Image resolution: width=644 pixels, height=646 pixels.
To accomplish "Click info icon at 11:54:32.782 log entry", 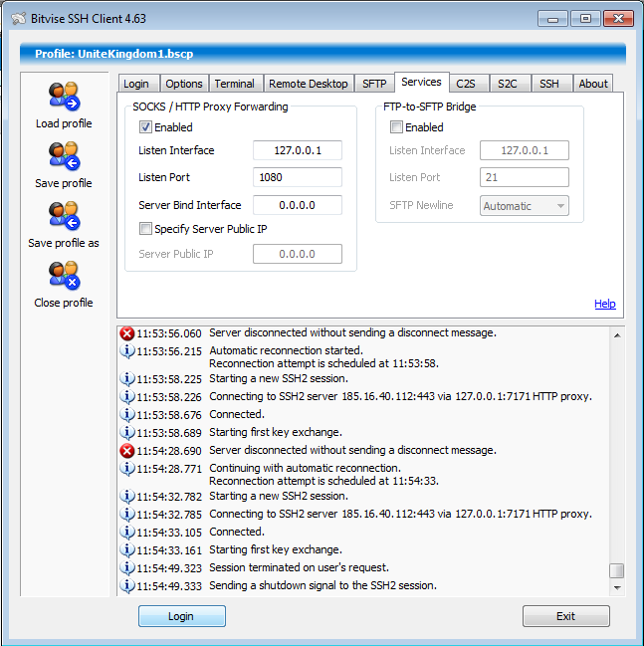I will coord(126,496).
